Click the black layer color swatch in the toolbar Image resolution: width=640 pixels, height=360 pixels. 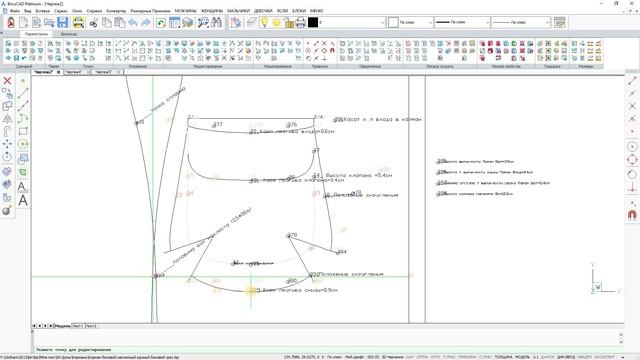tap(313, 22)
